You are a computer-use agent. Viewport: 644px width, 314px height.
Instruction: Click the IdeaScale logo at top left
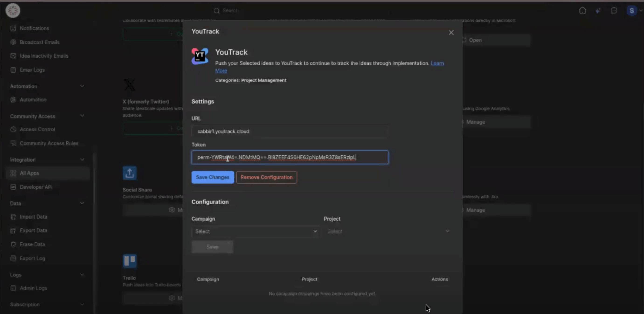[13, 10]
